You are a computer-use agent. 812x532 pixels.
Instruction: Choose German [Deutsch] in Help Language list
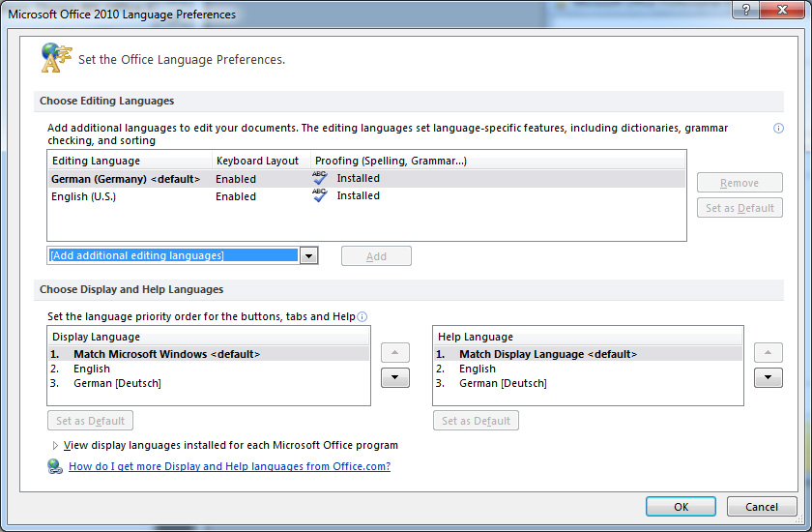coord(503,383)
